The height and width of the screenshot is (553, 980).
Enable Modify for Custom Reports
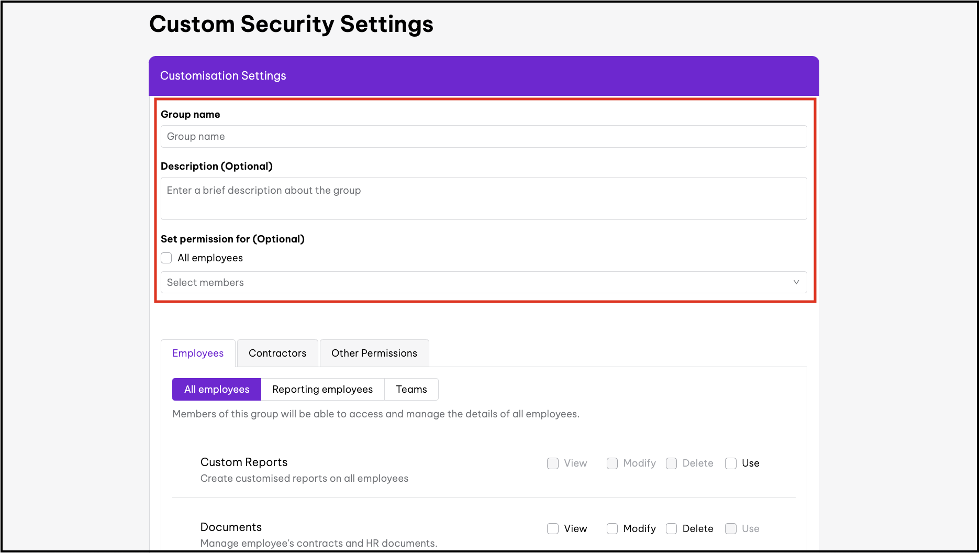pos(612,463)
